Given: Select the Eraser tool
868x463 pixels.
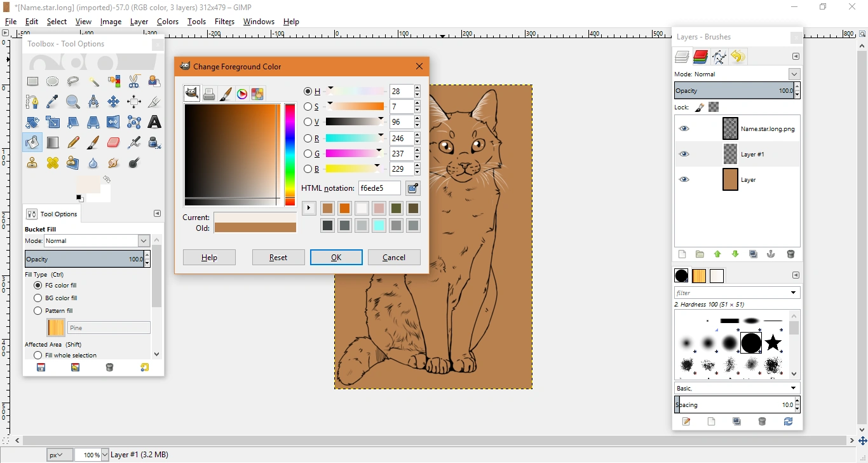Looking at the screenshot, I should [x=114, y=142].
